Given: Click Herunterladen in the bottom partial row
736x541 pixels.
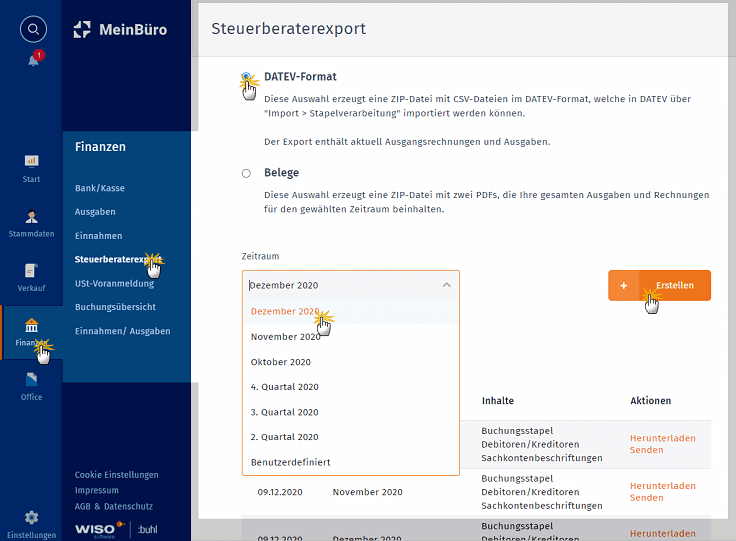Looking at the screenshot, I should (663, 533).
